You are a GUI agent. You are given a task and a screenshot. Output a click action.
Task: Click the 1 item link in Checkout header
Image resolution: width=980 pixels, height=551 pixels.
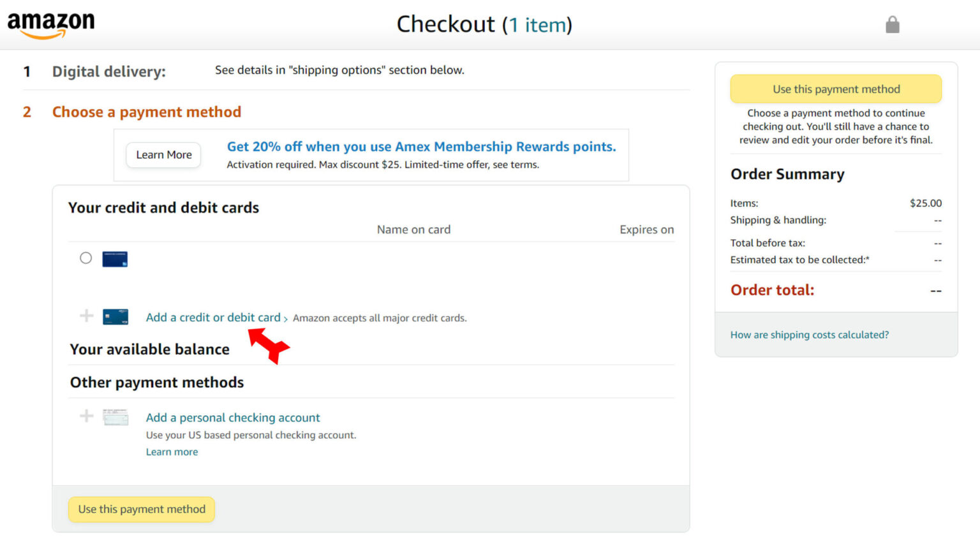[x=537, y=25]
